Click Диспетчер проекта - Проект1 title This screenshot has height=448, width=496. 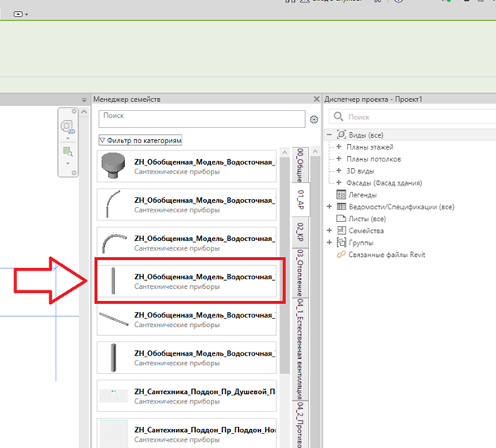(373, 99)
